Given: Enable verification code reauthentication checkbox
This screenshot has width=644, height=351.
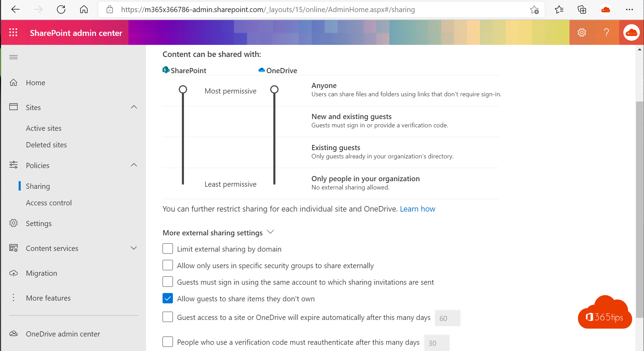Looking at the screenshot, I should coord(168,342).
